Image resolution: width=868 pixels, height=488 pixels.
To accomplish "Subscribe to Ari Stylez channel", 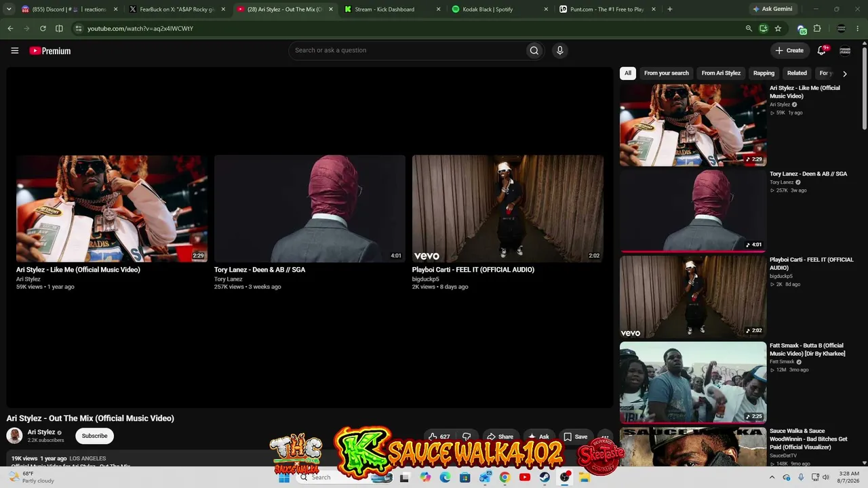I will click(x=94, y=436).
